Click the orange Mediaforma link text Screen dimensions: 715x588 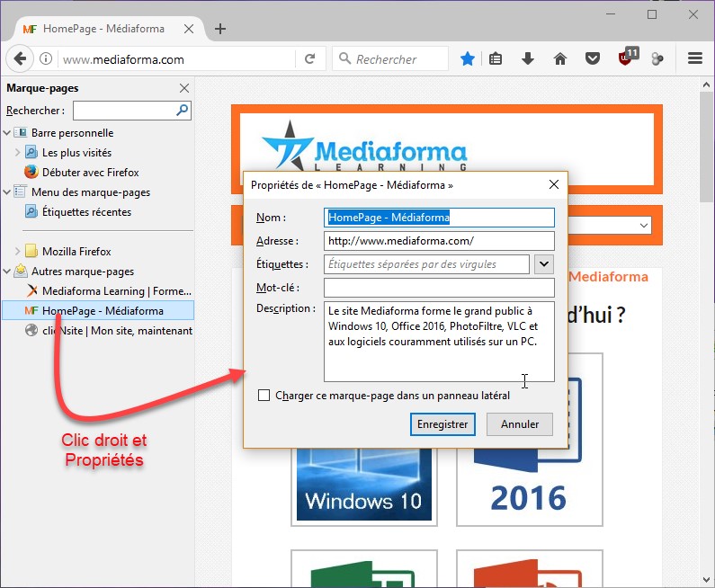click(x=608, y=276)
